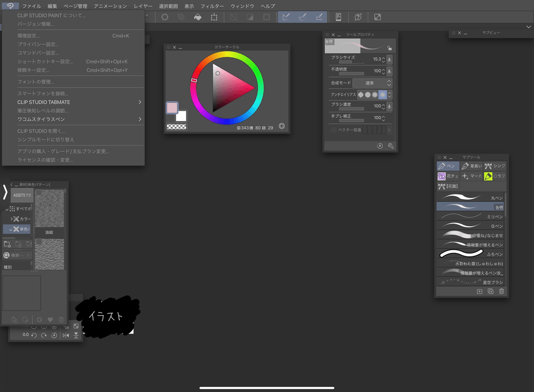This screenshot has height=392, width=534.
Task: Select the ふちペン brush
Action: point(471,254)
